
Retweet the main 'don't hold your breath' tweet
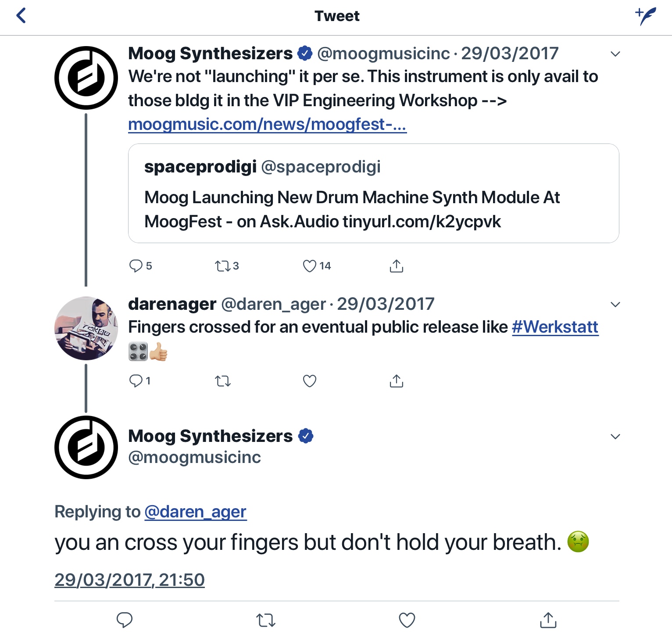[265, 620]
